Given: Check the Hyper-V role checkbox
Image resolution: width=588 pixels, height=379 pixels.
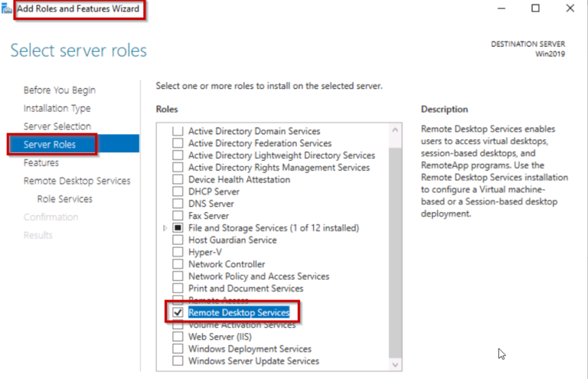Looking at the screenshot, I should pos(178,252).
